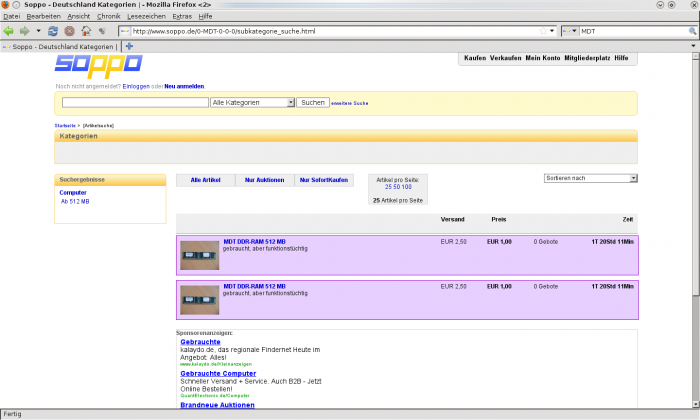Bookmark this page with the star icon

(543, 31)
